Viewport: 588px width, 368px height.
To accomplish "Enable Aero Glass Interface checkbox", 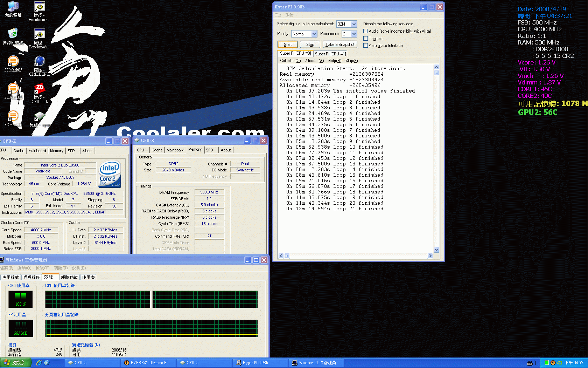I will [x=365, y=46].
